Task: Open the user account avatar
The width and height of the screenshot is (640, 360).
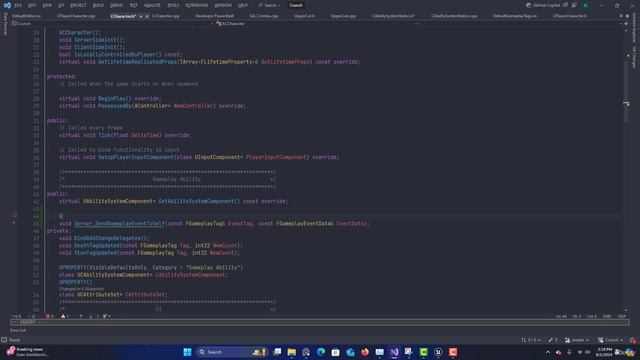Action: [585, 5]
